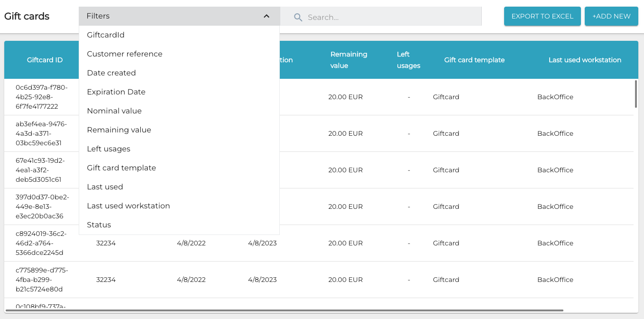Click the Gift card template column header
Image resolution: width=644 pixels, height=319 pixels.
click(x=474, y=60)
